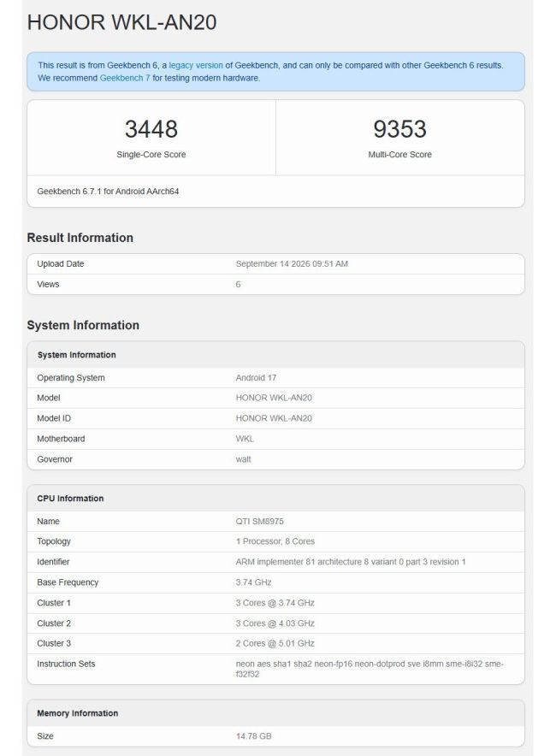Image resolution: width=556 pixels, height=756 pixels.
Task: Click the Cluster 1 label
Action: tap(54, 603)
